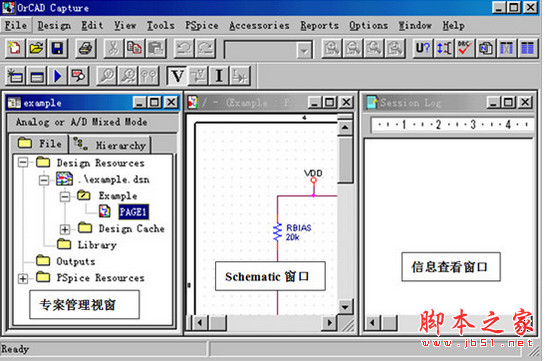Run PSpice simulation with blue play icon
The height and width of the screenshot is (361, 545).
57,76
